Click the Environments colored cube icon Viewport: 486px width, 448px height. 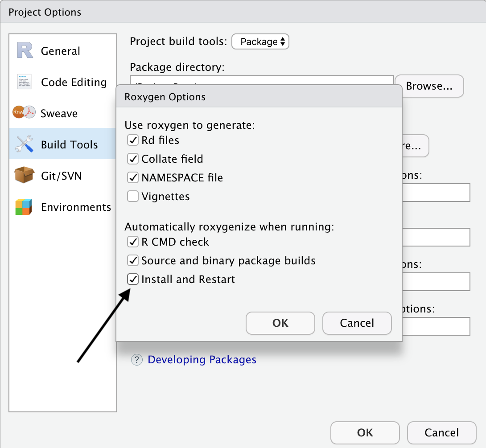(24, 207)
